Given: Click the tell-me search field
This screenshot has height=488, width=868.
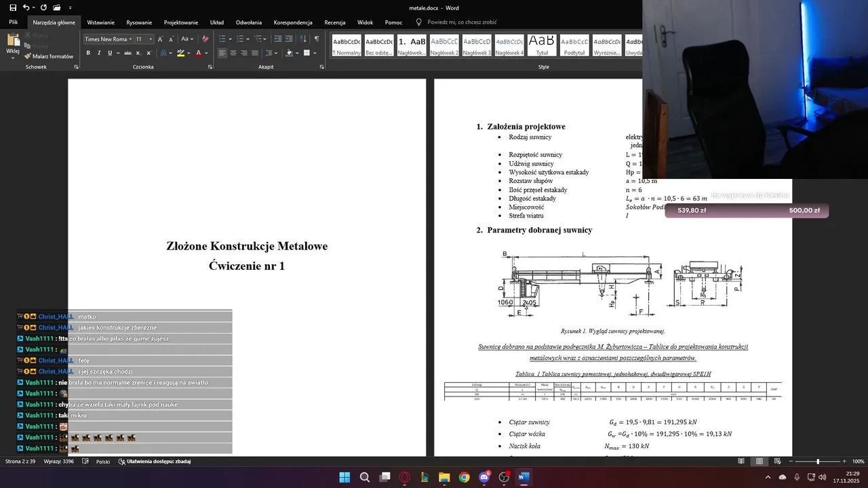Looking at the screenshot, I should [462, 22].
